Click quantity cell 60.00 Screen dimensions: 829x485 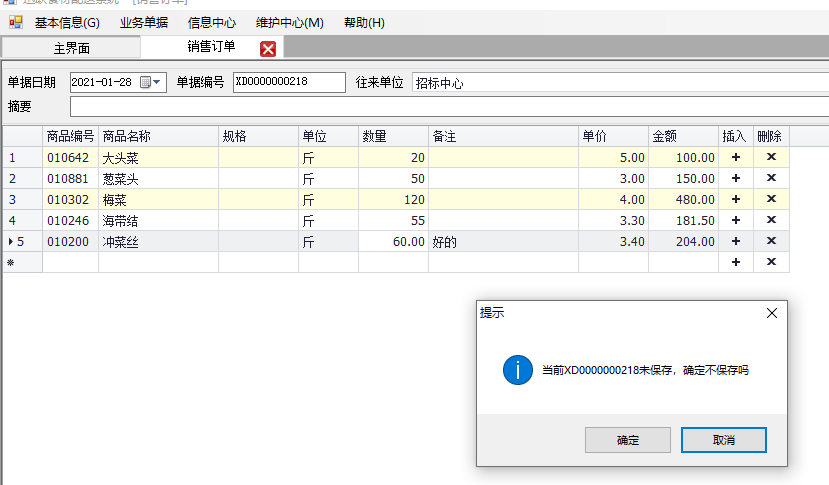pos(393,241)
